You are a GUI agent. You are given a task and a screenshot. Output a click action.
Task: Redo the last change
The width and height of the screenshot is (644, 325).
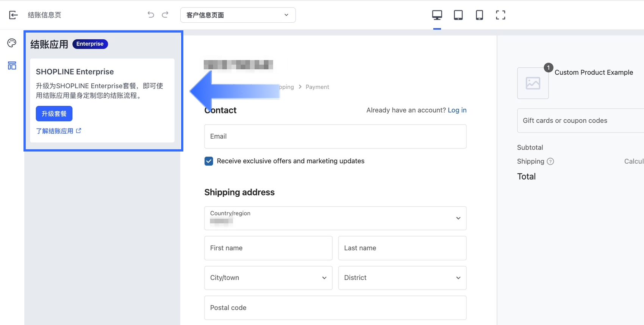(165, 15)
